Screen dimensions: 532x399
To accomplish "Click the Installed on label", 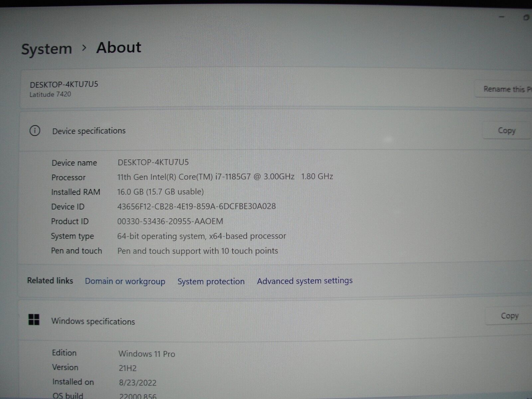I will (73, 382).
